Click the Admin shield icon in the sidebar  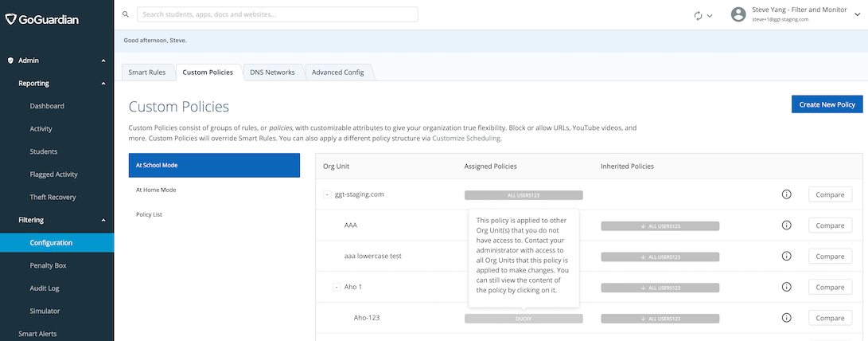pyautogui.click(x=10, y=61)
